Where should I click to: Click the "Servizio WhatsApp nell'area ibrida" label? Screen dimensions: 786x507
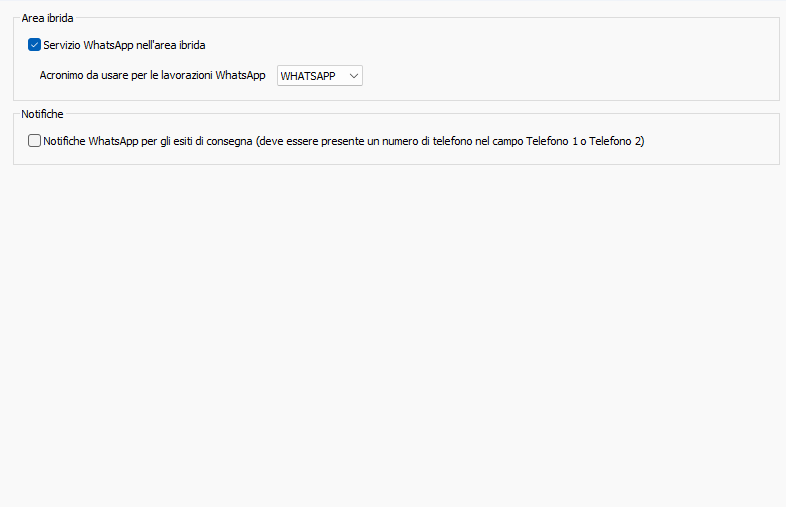(124, 45)
